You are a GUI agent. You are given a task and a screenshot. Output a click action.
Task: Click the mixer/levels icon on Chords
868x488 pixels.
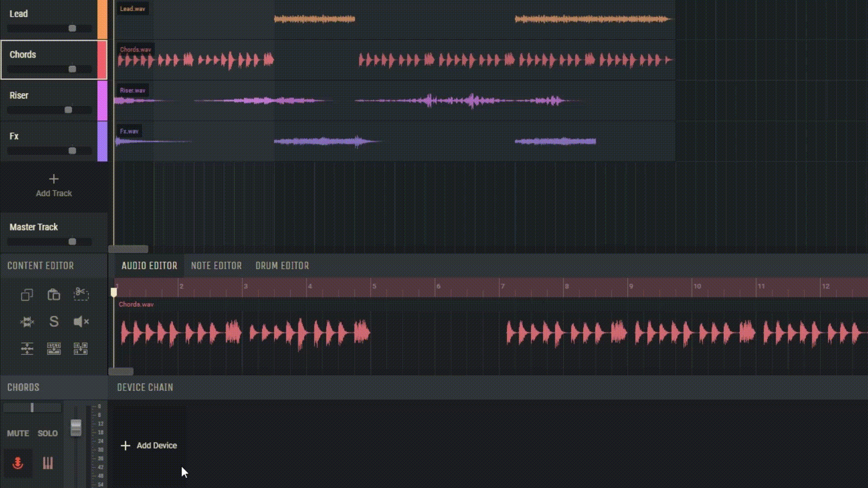click(47, 463)
